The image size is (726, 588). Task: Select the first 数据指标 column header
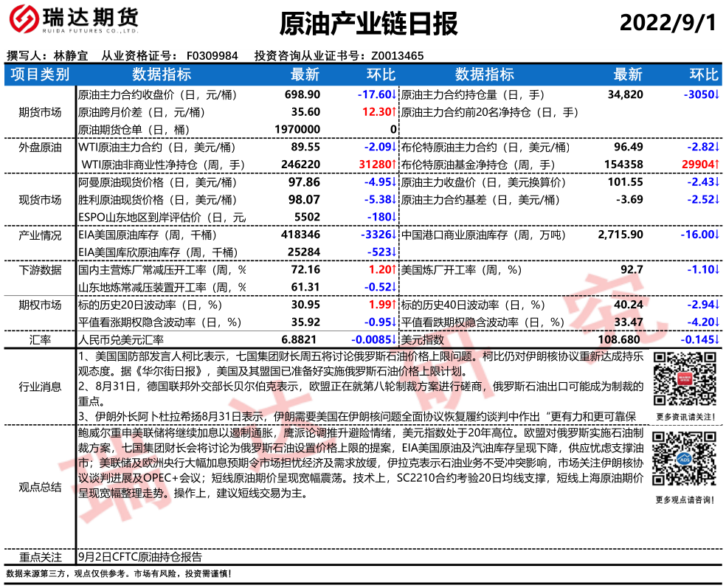click(161, 75)
